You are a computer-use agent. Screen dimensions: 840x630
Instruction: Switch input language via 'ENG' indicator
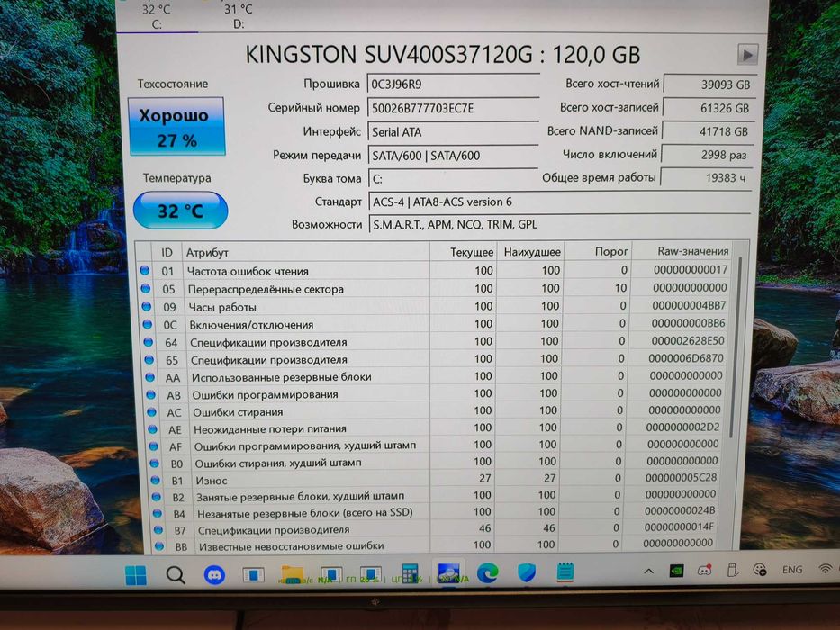pyautogui.click(x=791, y=570)
